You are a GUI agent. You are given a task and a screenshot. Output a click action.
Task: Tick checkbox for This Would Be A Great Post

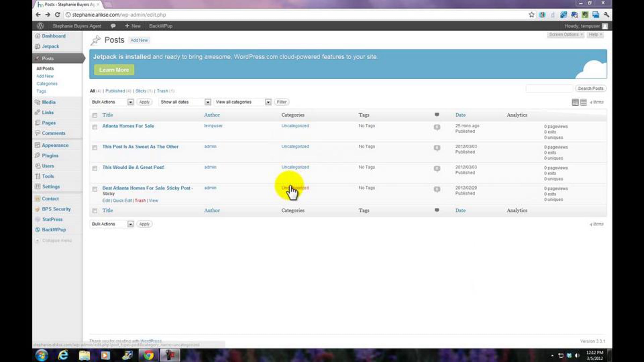95,168
